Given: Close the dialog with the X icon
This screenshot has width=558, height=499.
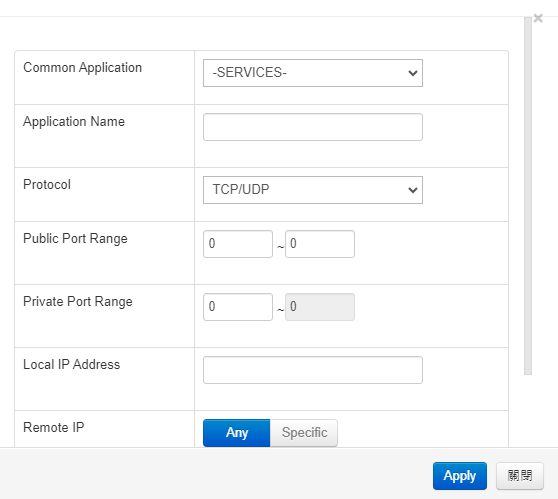Looking at the screenshot, I should (538, 18).
